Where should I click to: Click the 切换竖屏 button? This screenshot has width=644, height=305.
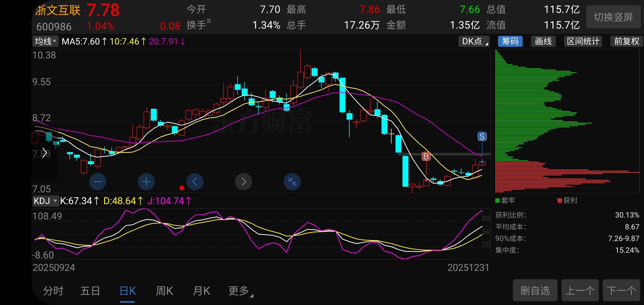click(613, 17)
